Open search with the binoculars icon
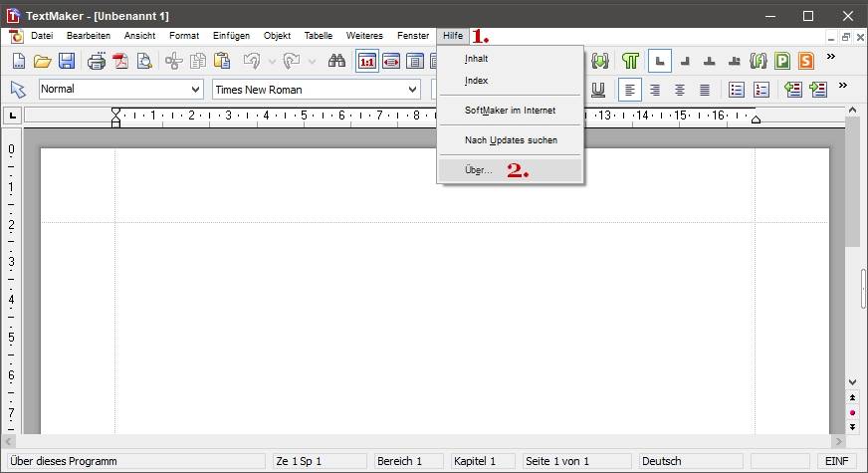 tap(336, 61)
